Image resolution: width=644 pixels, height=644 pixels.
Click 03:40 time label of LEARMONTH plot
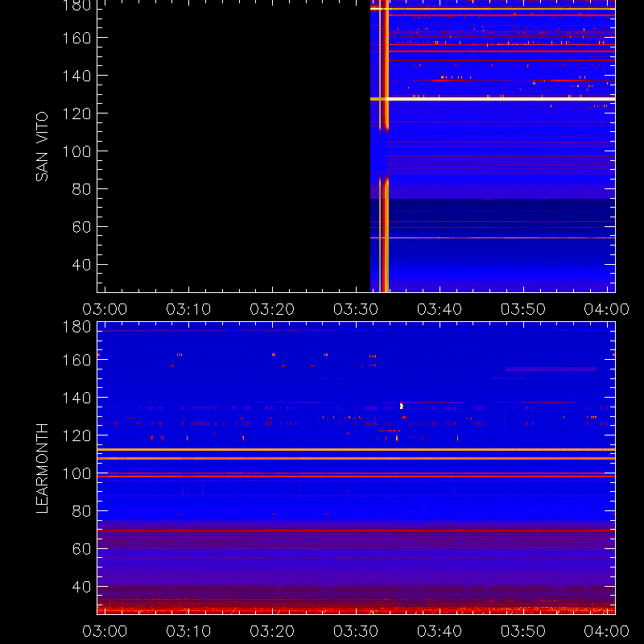point(440,631)
